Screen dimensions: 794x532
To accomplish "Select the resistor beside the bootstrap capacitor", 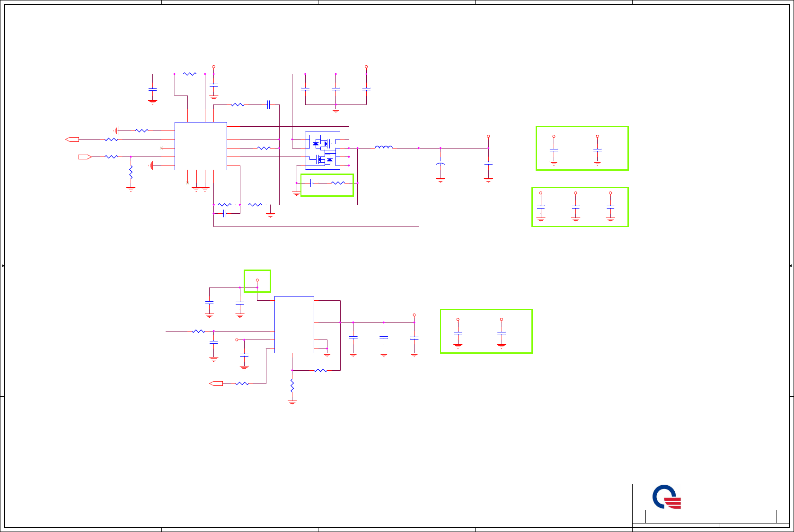I will pos(238,105).
